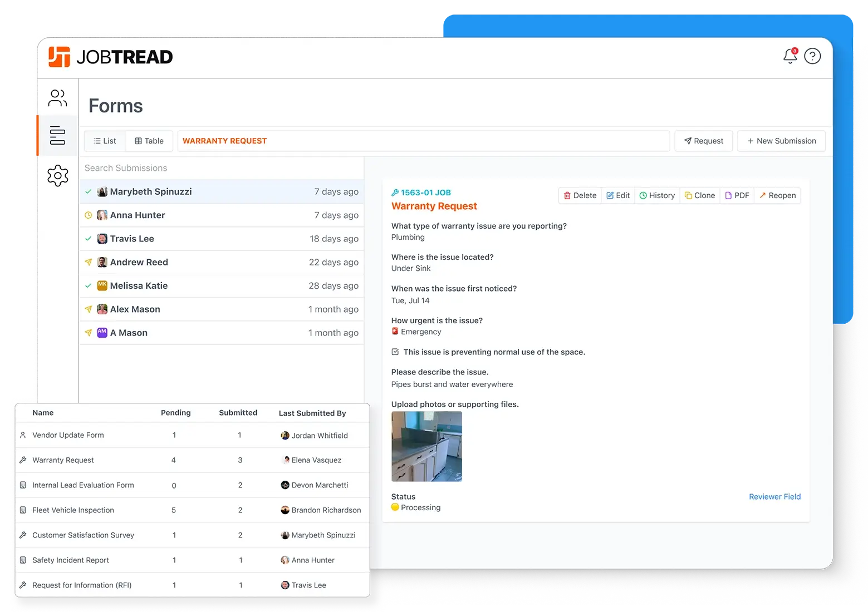Viewport: 868px width, 612px height.
Task: Click the JobTread logo
Action: coord(111,57)
